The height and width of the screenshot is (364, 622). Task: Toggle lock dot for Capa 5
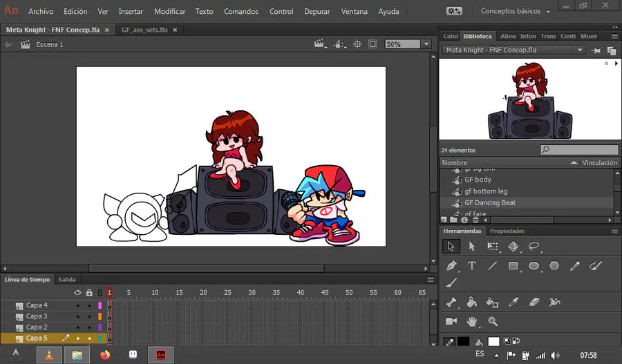tap(89, 338)
